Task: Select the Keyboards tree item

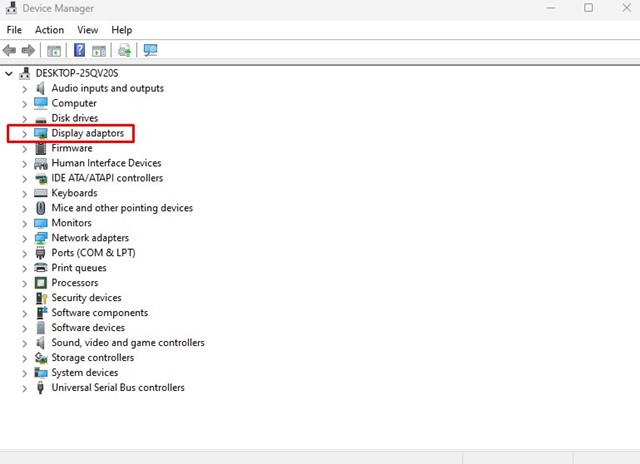Action: (74, 193)
